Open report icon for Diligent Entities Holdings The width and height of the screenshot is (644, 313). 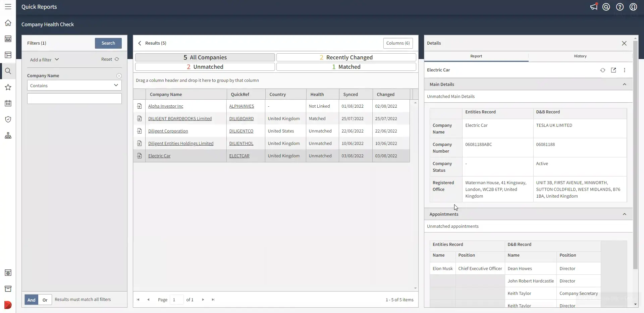tap(139, 143)
